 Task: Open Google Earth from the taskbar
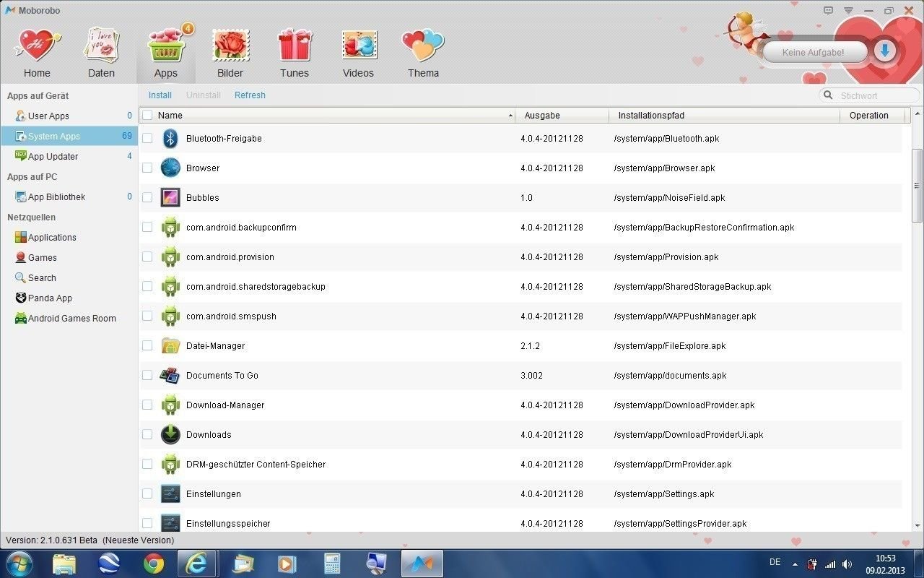pyautogui.click(x=109, y=563)
